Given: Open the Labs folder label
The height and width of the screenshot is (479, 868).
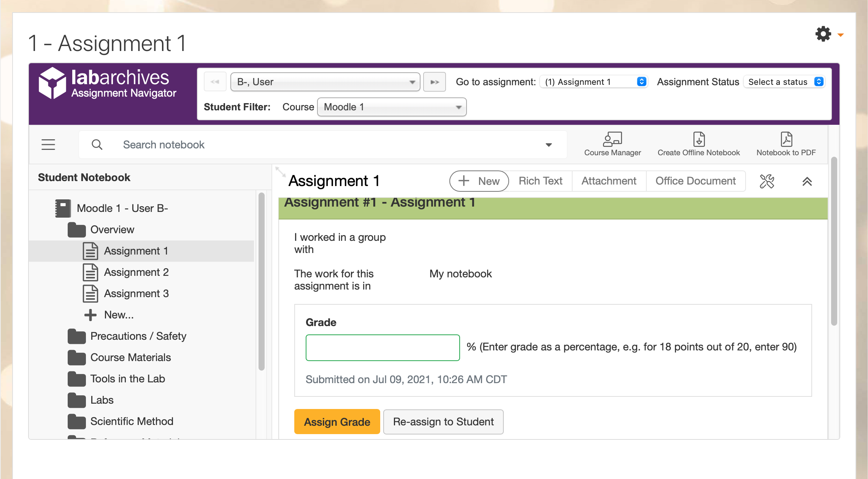Looking at the screenshot, I should coord(102,400).
